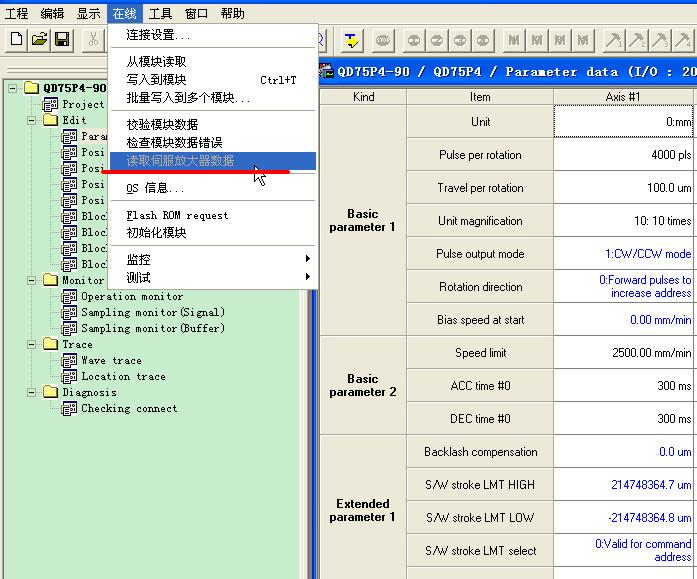The width and height of the screenshot is (697, 579).
Task: Collapse the Monitor folder in the tree
Action: click(34, 280)
